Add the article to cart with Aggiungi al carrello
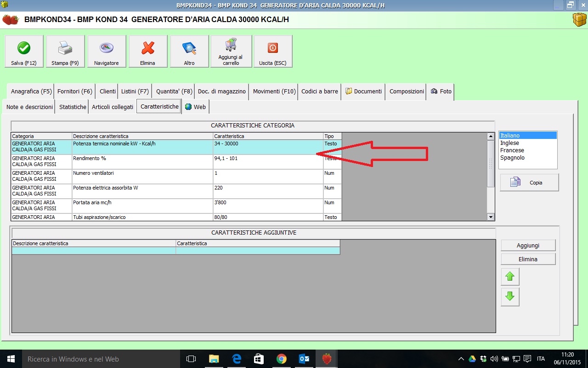 (231, 52)
